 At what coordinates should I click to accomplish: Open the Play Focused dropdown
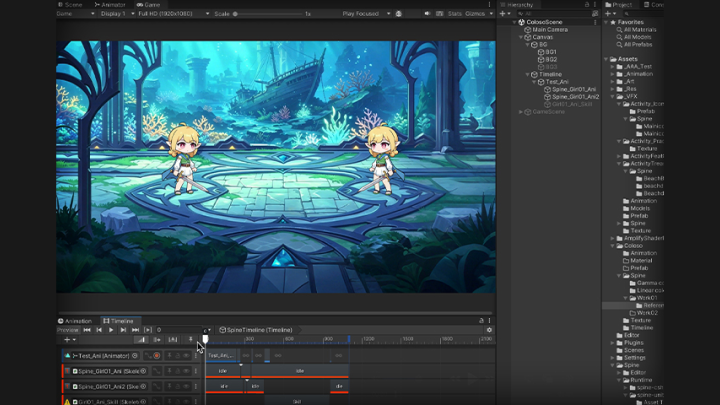[x=366, y=14]
